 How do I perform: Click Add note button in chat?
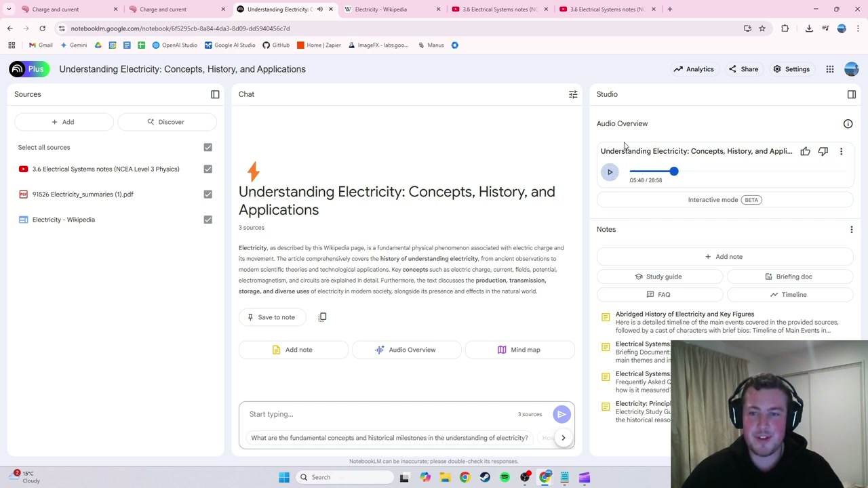(292, 350)
